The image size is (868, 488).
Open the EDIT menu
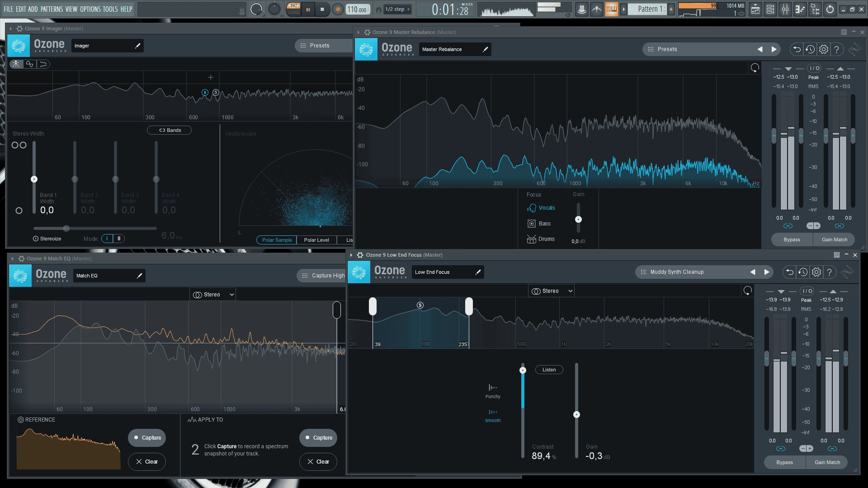(21, 9)
